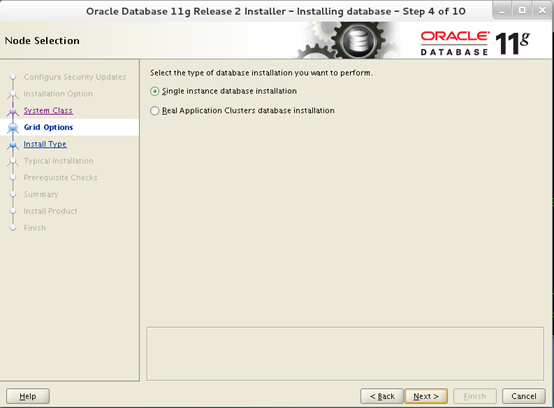Select Real Application Clusters database installation option

[x=154, y=111]
